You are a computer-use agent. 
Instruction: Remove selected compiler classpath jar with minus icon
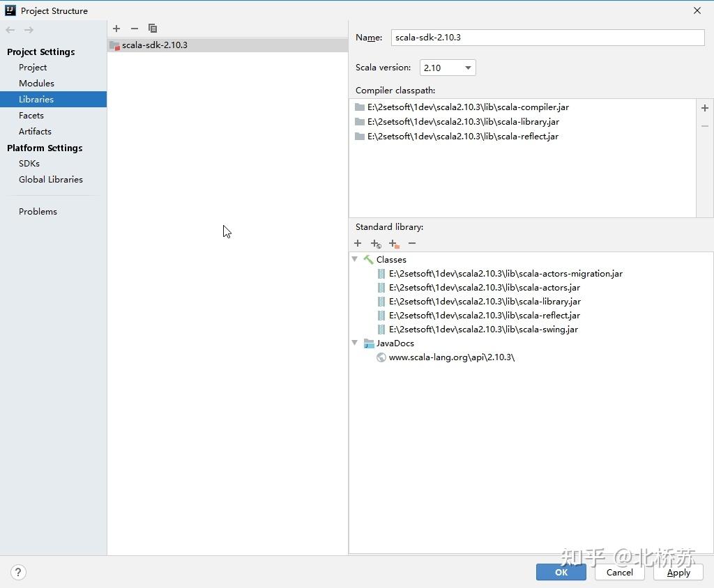point(705,126)
